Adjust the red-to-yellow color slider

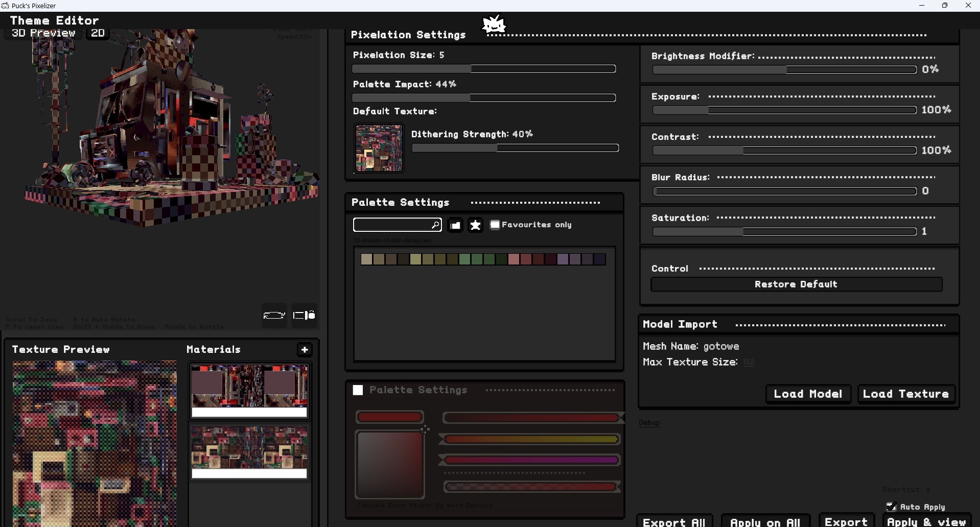point(531,440)
